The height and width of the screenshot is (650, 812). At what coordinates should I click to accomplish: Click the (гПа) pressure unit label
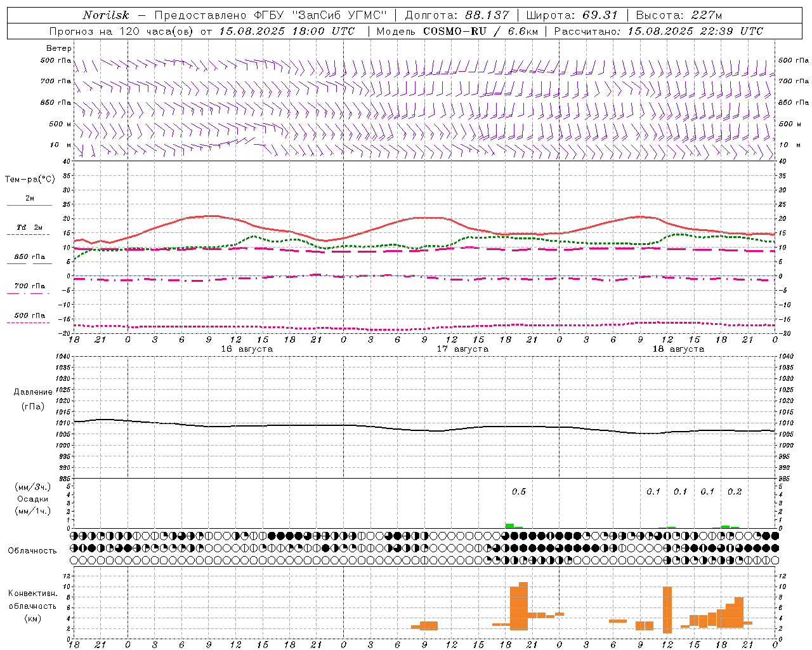click(x=33, y=406)
